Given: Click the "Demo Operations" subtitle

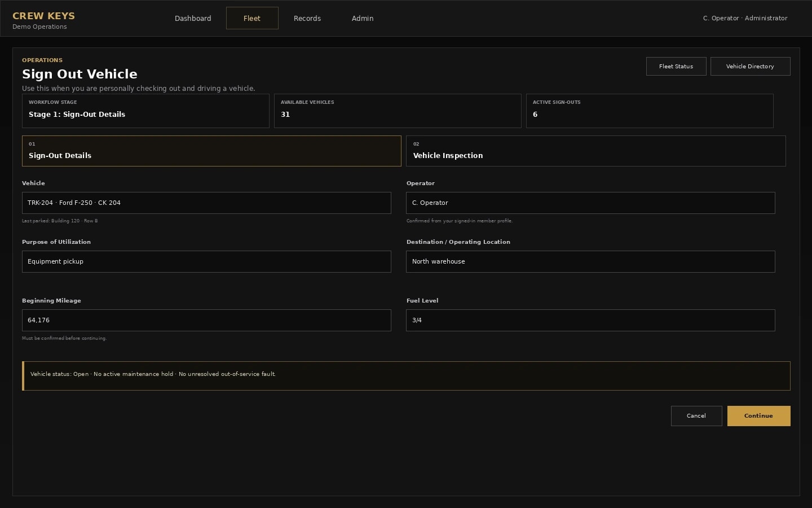Looking at the screenshot, I should (39, 27).
